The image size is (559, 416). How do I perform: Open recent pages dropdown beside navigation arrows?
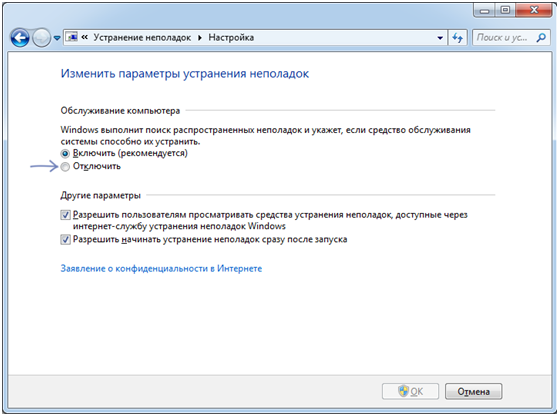[57, 38]
